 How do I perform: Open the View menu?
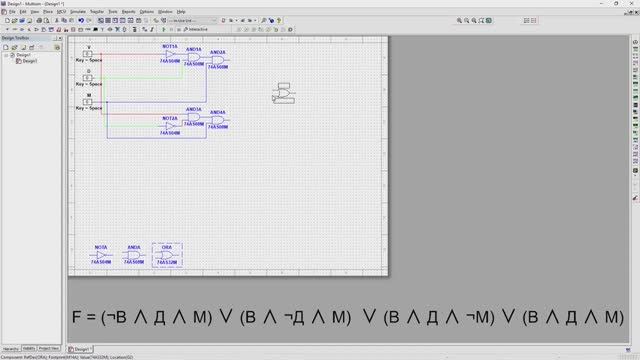pos(35,12)
